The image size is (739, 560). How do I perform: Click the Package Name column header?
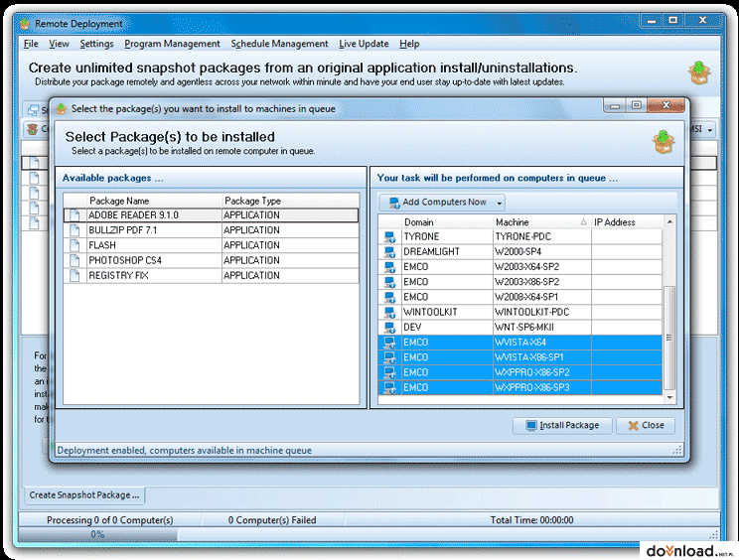154,202
